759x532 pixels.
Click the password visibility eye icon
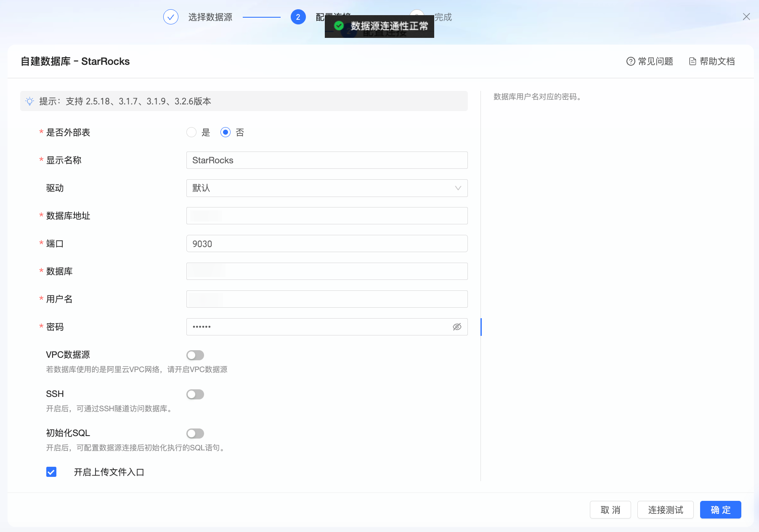pyautogui.click(x=457, y=327)
